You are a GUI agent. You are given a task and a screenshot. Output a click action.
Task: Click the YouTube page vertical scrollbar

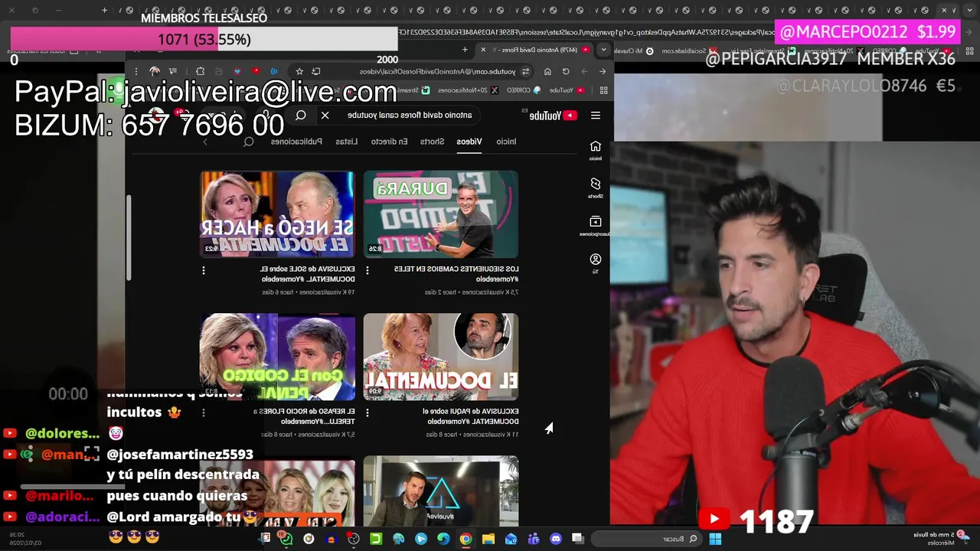coord(129,237)
